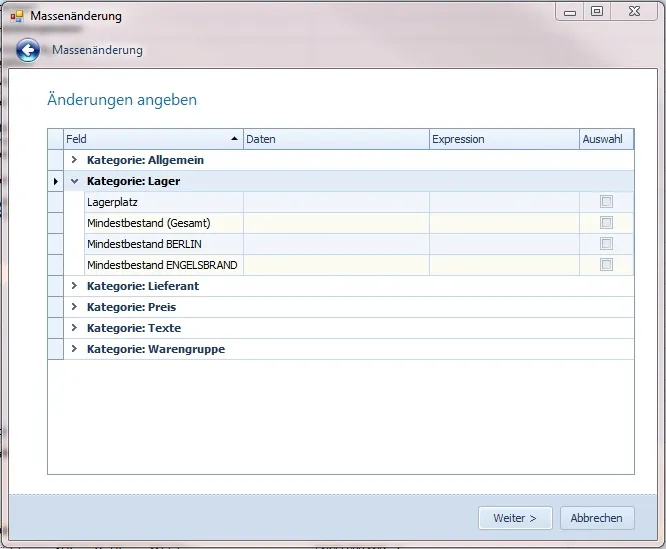Viewport: 666px width, 549px height.
Task: Tick the Lagerplatz selection checkbox
Action: tap(606, 202)
